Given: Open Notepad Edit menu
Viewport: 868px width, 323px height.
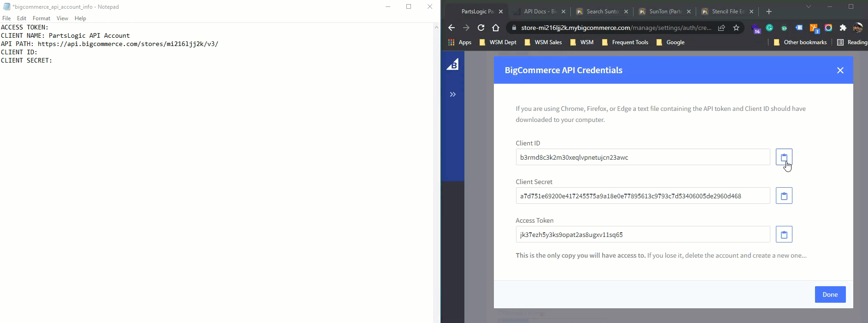Looking at the screenshot, I should tap(22, 18).
